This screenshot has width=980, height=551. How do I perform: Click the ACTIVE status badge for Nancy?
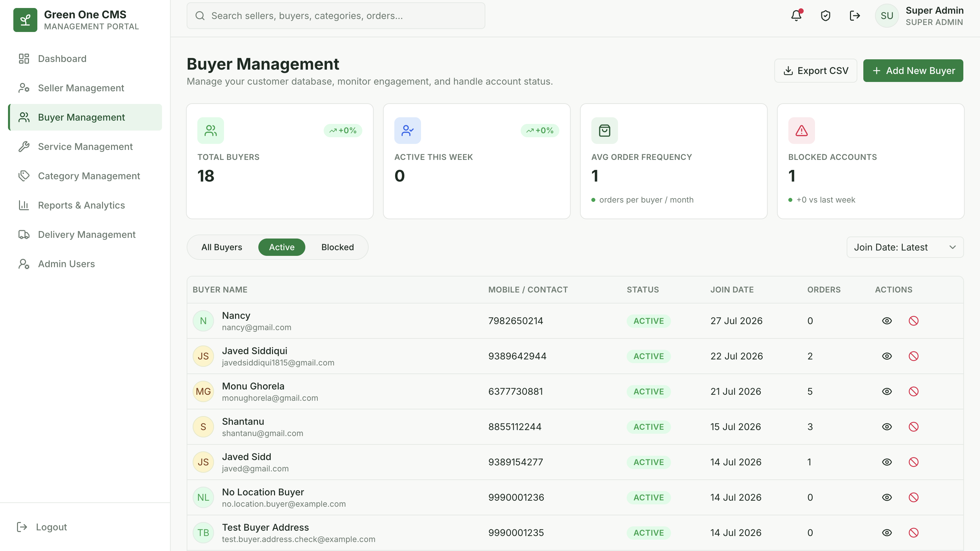click(649, 321)
